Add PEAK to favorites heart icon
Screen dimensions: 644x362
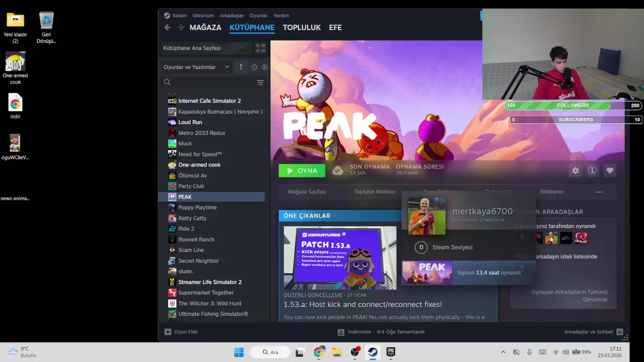610,171
